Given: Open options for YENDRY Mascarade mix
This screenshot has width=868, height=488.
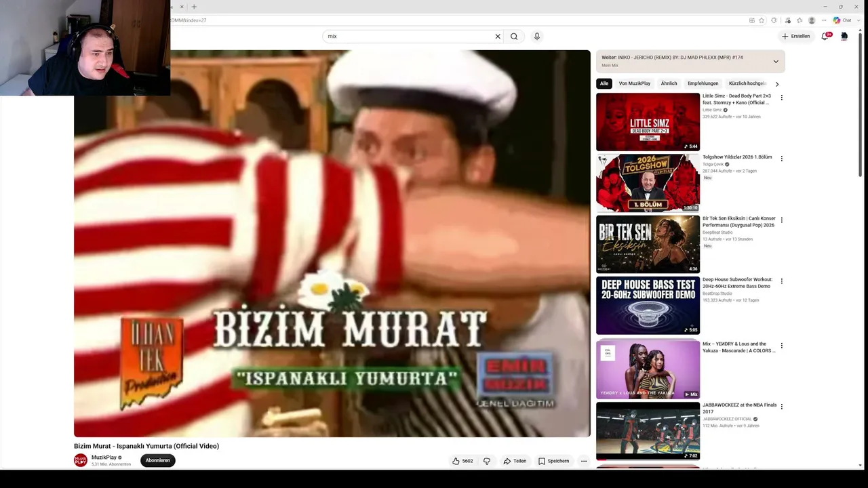Looking at the screenshot, I should (x=781, y=346).
